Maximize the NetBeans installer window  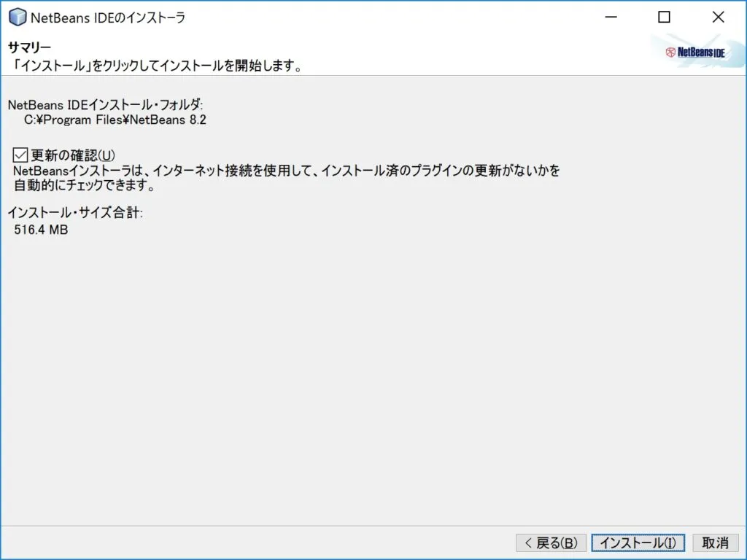(664, 17)
